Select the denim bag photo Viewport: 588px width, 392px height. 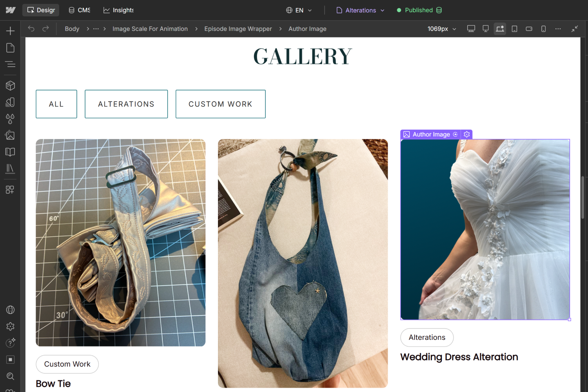[303, 263]
